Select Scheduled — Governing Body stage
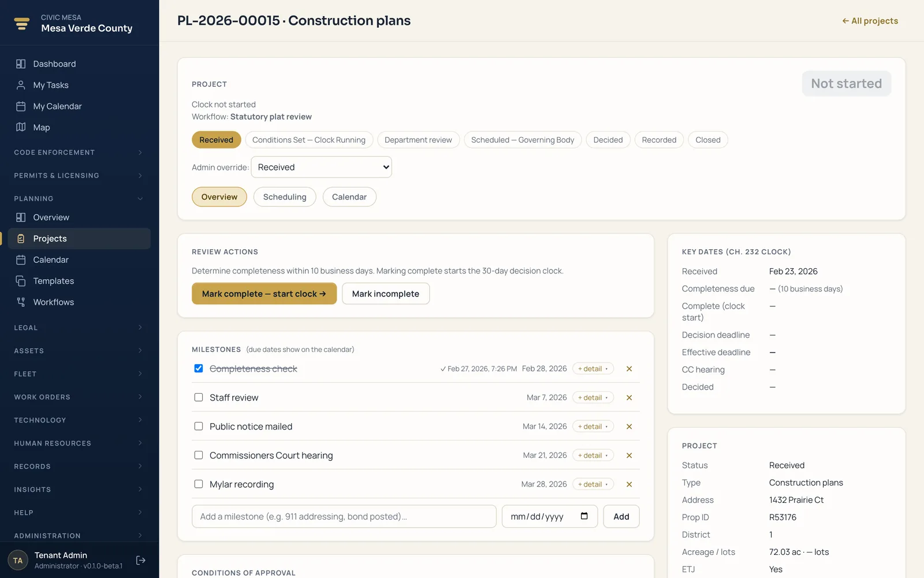Screen dimensions: 924x578 [x=523, y=140]
